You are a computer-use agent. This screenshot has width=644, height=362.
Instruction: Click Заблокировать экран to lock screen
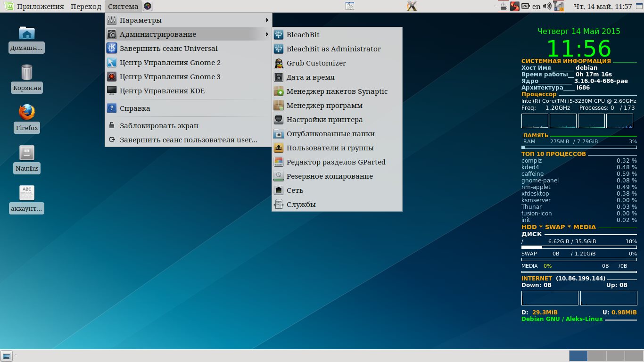[x=158, y=126]
